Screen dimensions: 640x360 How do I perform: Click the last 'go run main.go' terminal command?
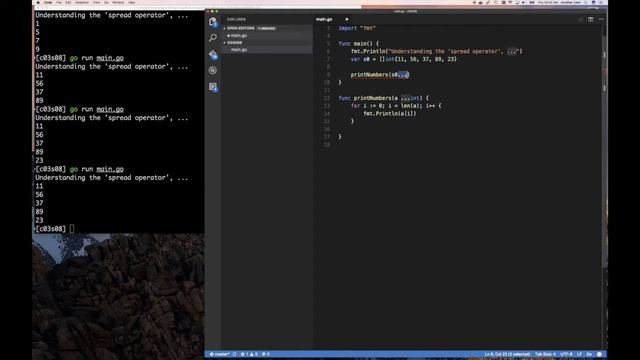point(96,169)
